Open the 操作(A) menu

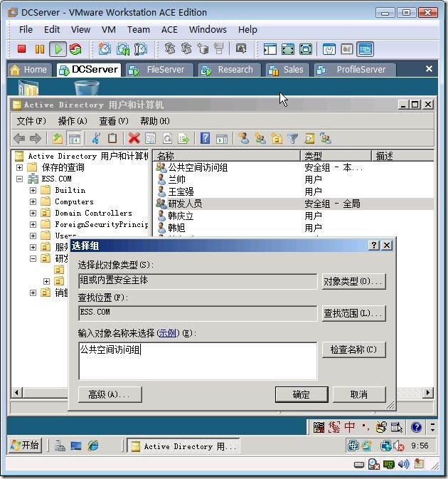click(x=73, y=121)
